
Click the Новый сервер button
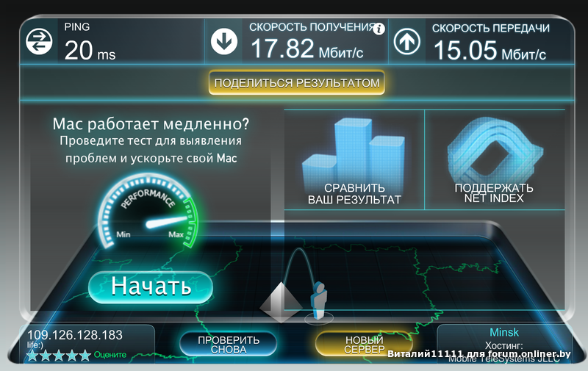click(x=364, y=345)
